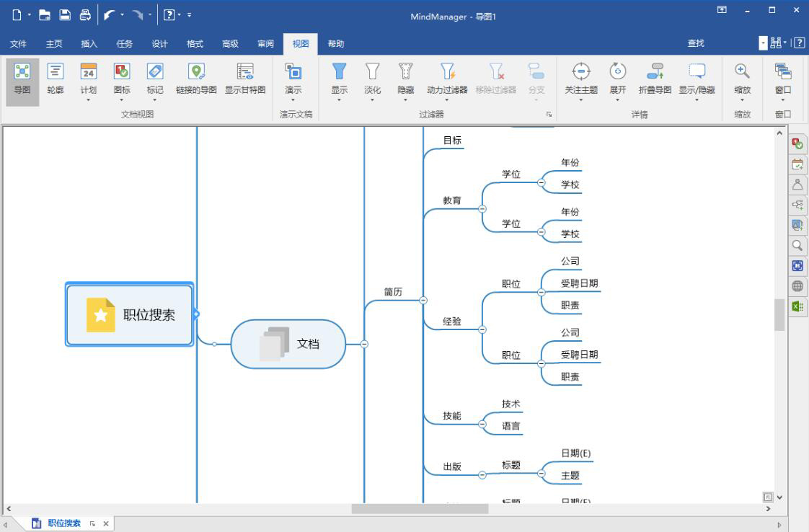Open the Excel export icon in right sidebar

tap(797, 306)
